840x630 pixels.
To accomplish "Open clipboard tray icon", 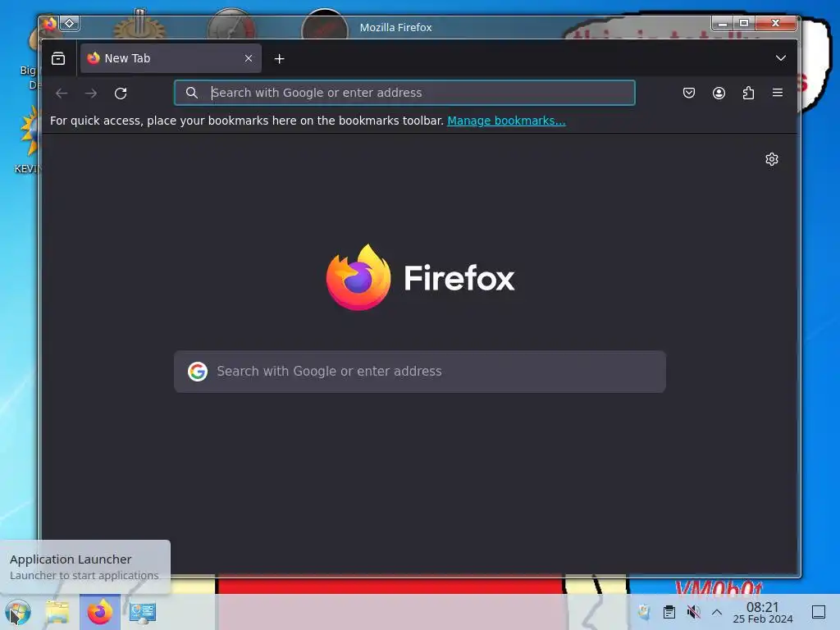I will click(x=669, y=612).
